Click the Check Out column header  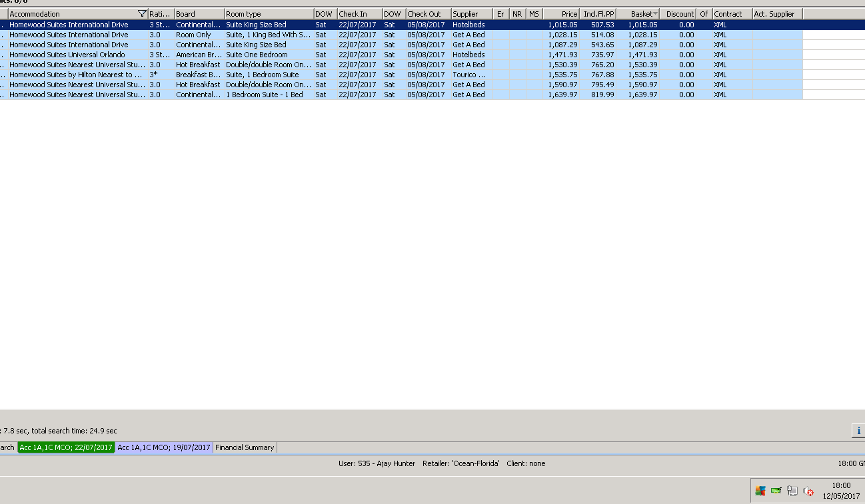pyautogui.click(x=429, y=14)
